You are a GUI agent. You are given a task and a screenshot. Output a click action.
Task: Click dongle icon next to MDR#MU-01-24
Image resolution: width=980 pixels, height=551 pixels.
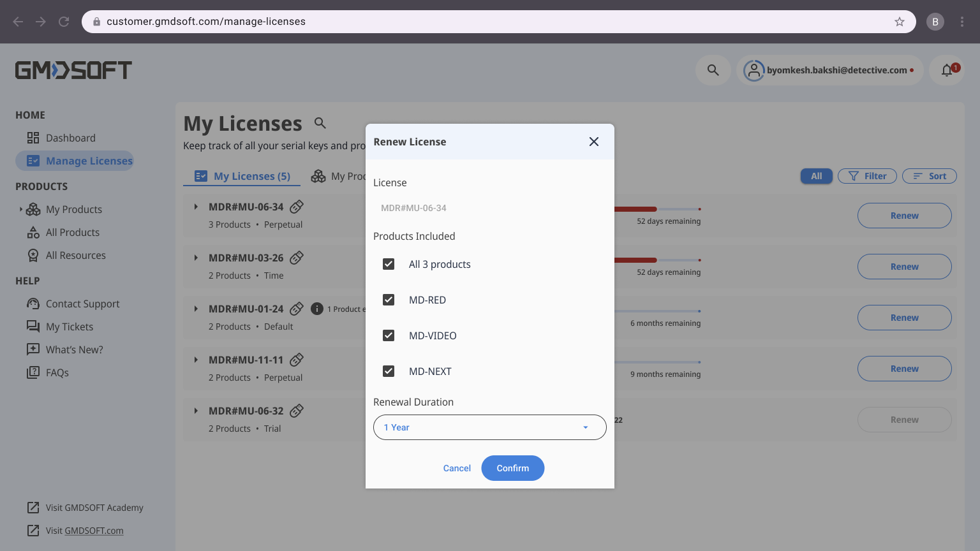pyautogui.click(x=297, y=309)
